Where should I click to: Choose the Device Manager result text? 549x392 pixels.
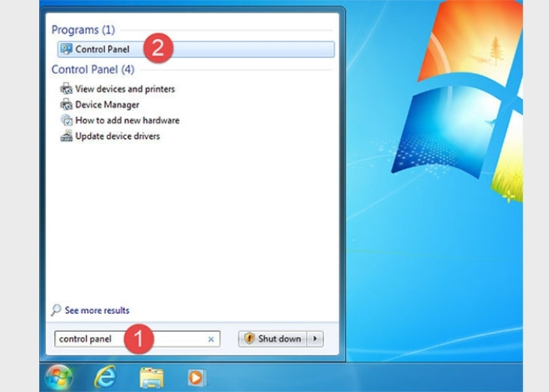pos(107,105)
